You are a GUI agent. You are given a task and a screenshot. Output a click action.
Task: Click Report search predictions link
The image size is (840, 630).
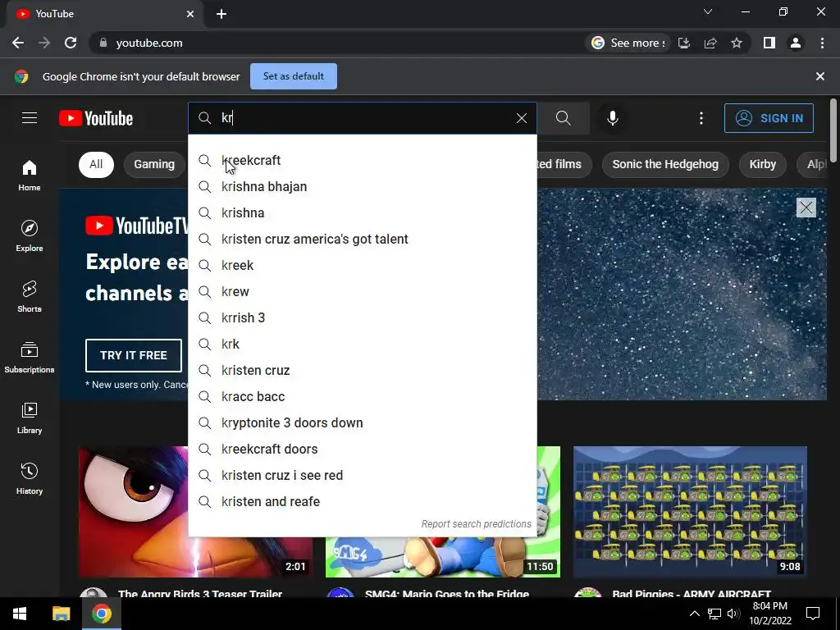point(477,524)
